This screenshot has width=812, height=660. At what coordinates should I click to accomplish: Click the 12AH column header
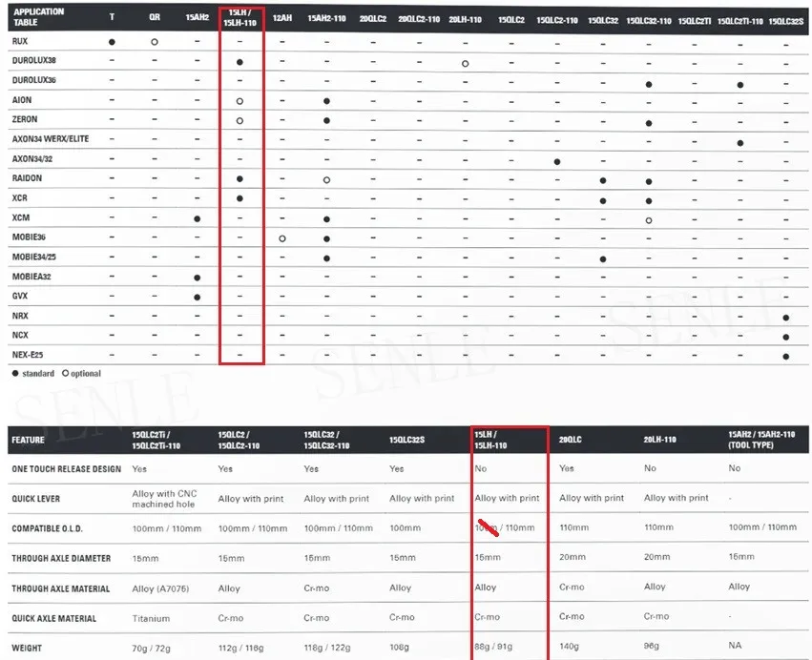point(282,18)
